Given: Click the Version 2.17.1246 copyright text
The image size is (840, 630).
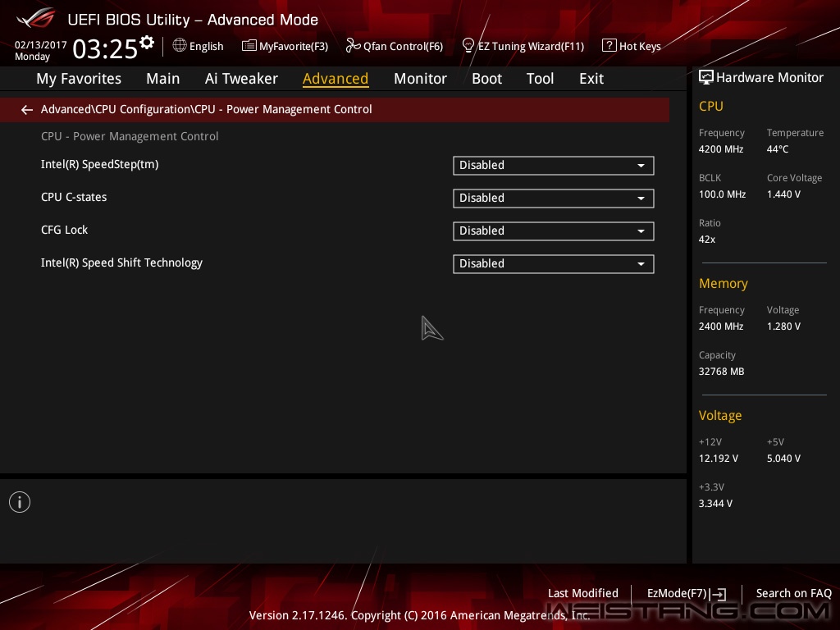Looking at the screenshot, I should click(419, 615).
